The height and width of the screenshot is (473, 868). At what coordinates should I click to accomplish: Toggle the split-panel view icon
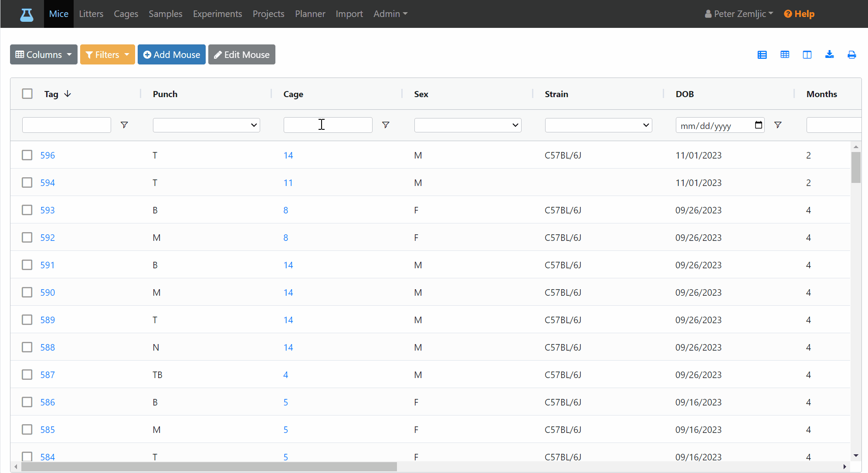[x=807, y=54]
